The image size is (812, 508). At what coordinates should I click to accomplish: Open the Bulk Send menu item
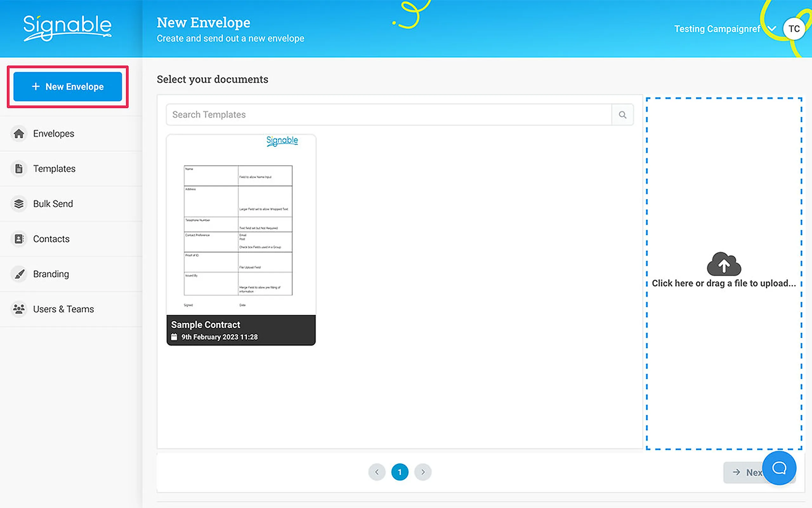[71, 204]
